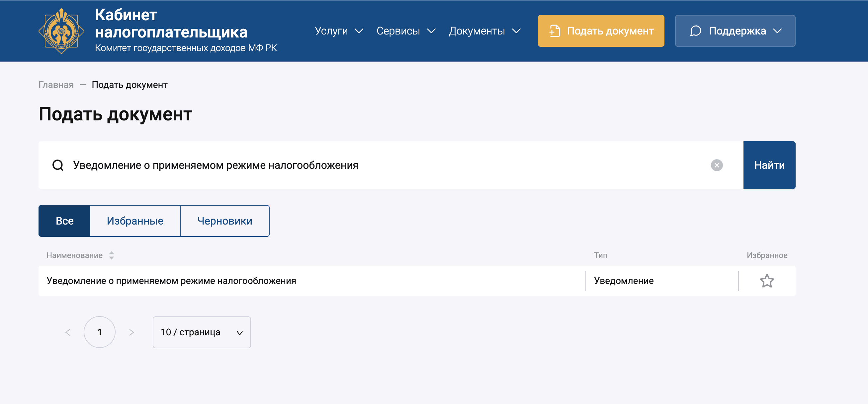The image size is (868, 404).
Task: Click page number 1 in pagination
Action: click(x=99, y=333)
